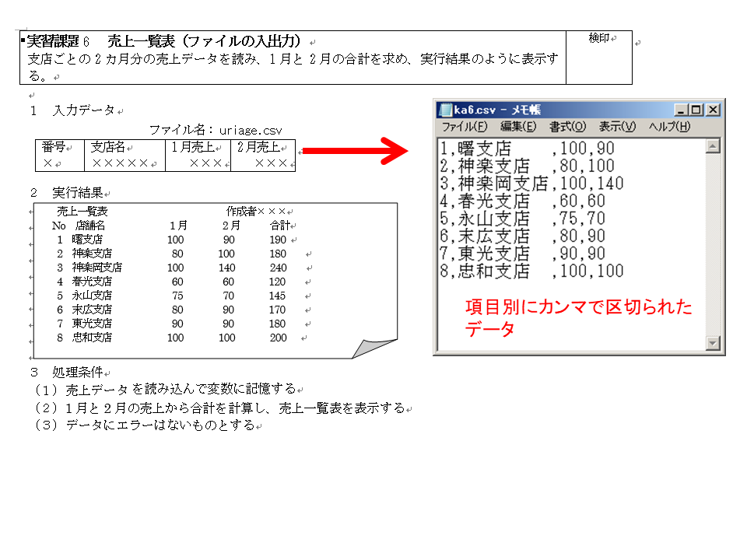Click the Notepad scrollbar down arrow
The height and width of the screenshot is (560, 747).
(713, 343)
